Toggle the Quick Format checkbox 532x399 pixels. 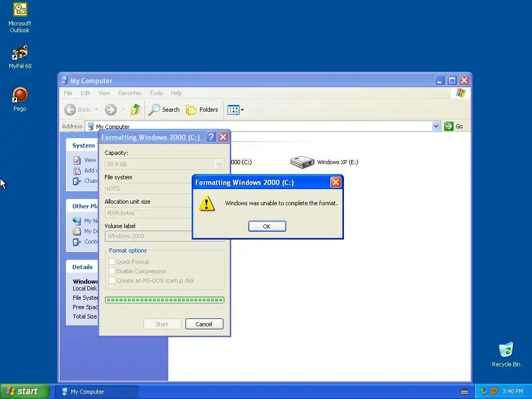[x=112, y=262]
